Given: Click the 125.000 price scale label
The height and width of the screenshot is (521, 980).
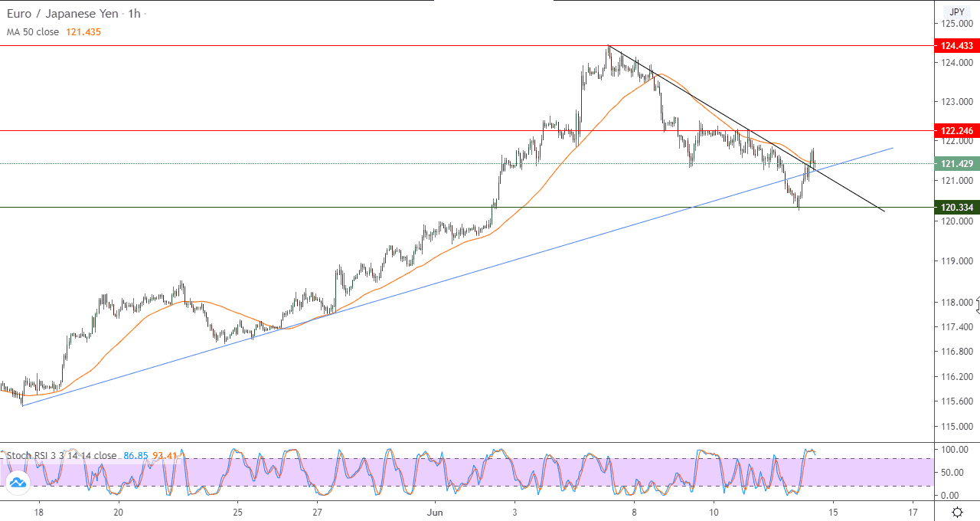Looking at the screenshot, I should pos(957,23).
